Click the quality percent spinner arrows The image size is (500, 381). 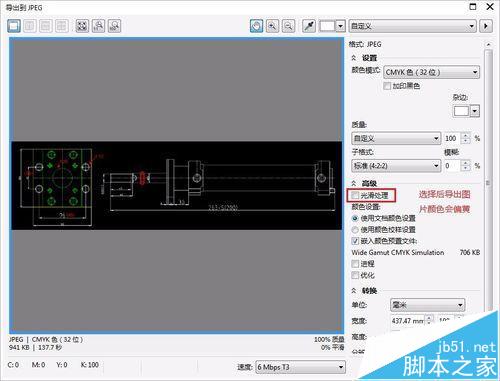pyautogui.click(x=466, y=138)
